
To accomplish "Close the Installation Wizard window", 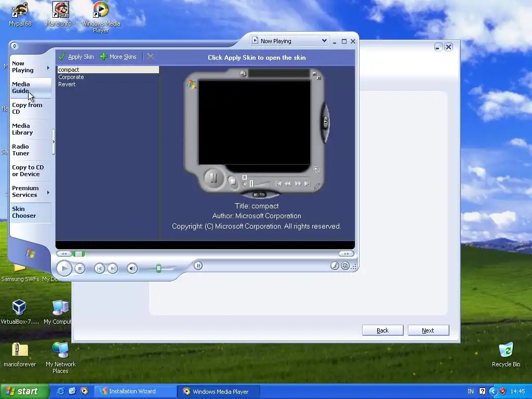I will tap(448, 47).
